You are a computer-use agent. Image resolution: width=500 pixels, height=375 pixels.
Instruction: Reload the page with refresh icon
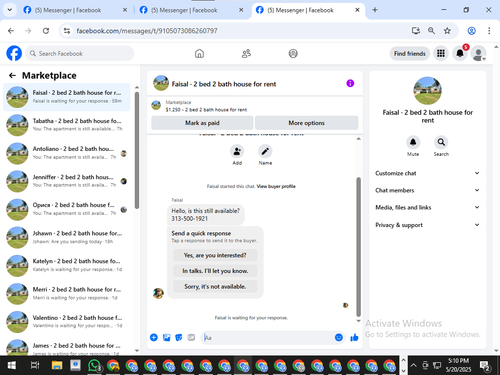46,31
